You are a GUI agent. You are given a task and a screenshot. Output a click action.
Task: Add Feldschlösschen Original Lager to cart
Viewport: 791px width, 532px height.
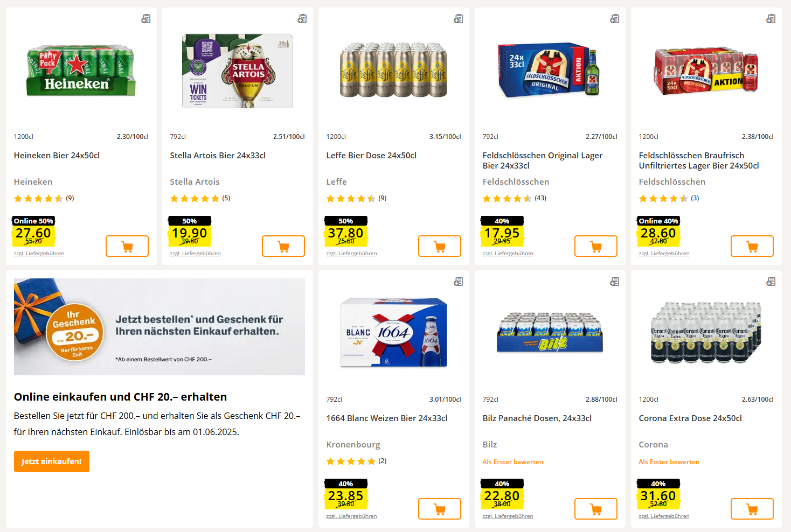point(596,246)
